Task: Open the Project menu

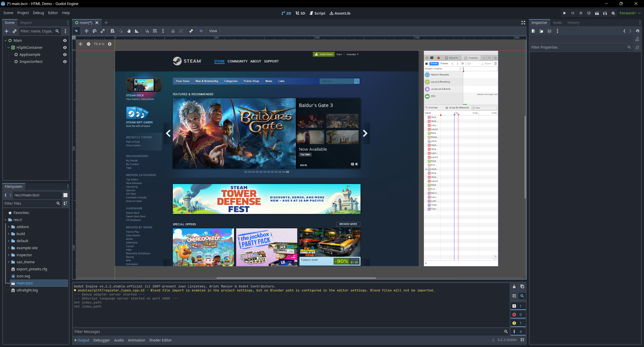Action: pos(23,13)
